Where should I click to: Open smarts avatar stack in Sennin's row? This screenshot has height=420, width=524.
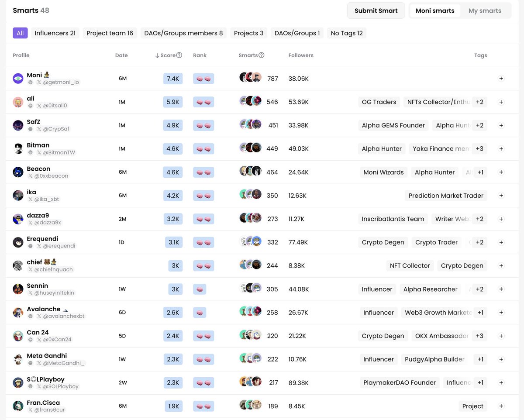tap(251, 288)
